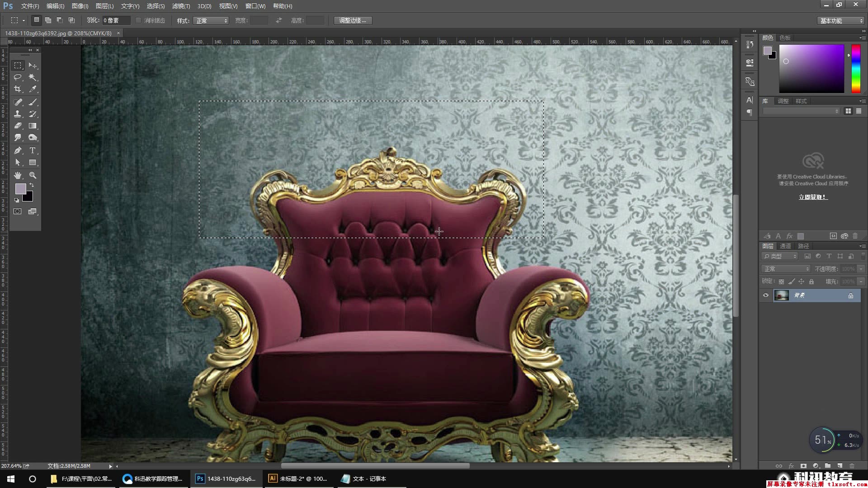868x488 pixels.
Task: Select the Brush tool
Action: 33,102
